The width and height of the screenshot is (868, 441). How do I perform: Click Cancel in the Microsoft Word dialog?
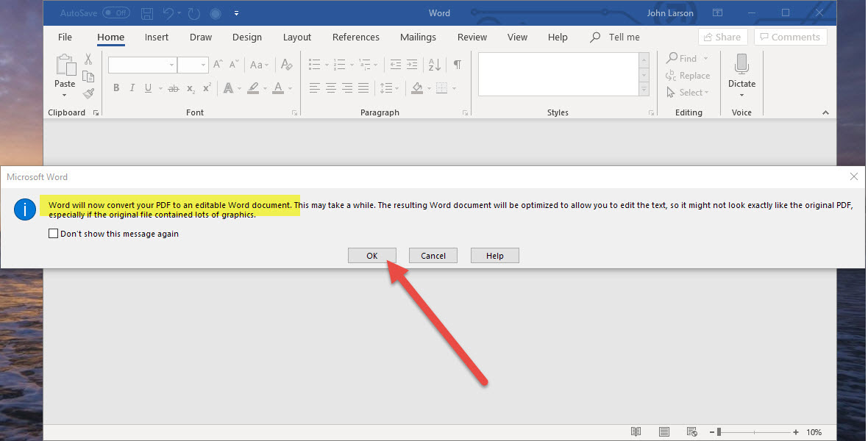(x=433, y=256)
